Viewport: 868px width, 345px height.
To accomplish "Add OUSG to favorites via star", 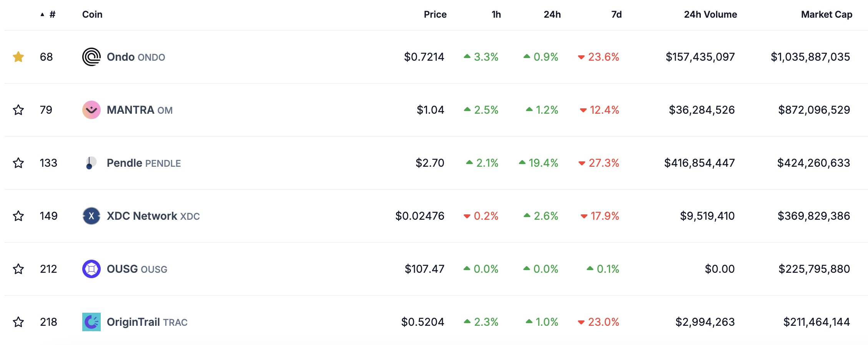I will 18,269.
